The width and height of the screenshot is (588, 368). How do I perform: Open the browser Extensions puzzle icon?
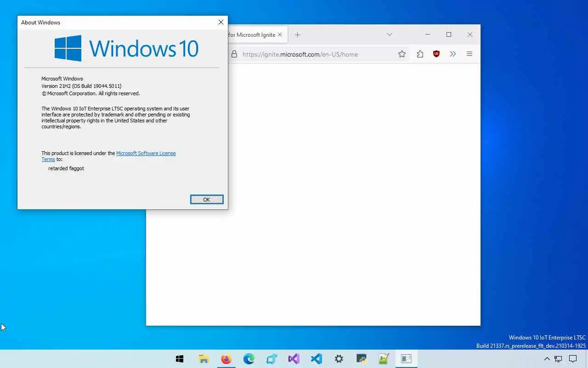pos(420,54)
